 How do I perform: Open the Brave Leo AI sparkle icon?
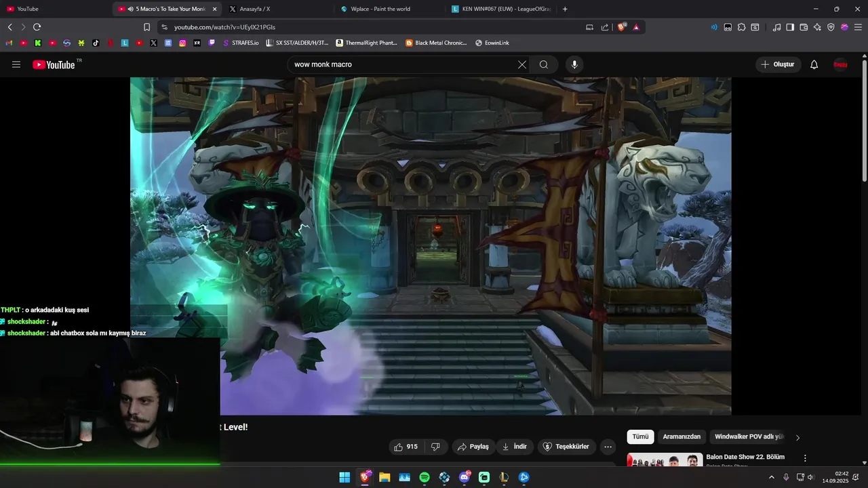point(817,27)
